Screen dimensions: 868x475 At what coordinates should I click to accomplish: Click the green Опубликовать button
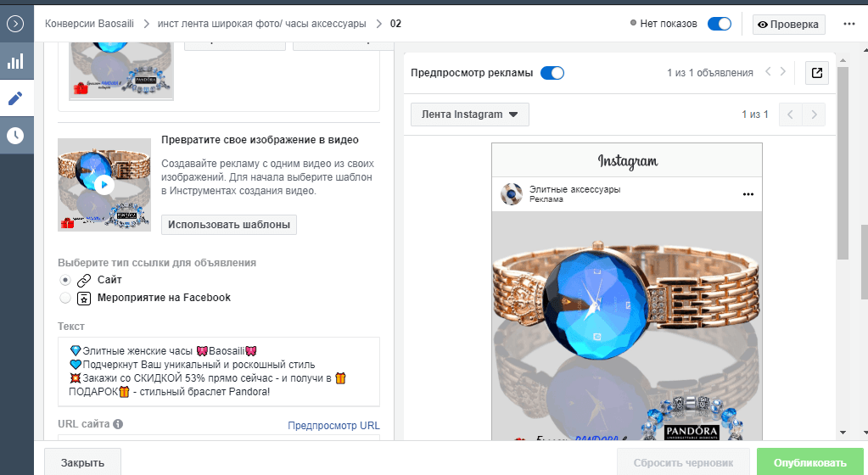pyautogui.click(x=809, y=463)
